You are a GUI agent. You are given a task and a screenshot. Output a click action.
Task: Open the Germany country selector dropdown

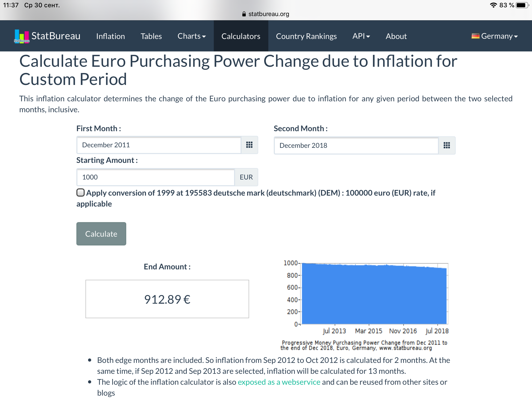(x=495, y=36)
